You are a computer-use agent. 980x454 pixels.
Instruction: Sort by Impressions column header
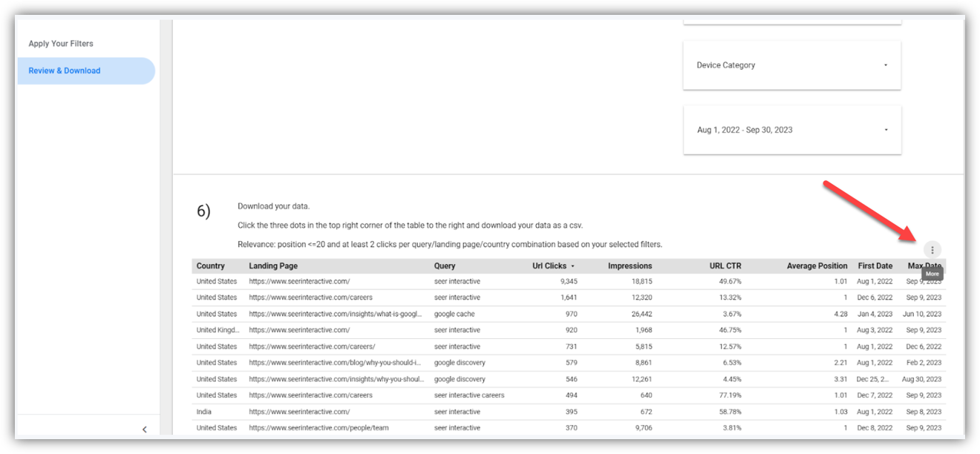(x=630, y=266)
